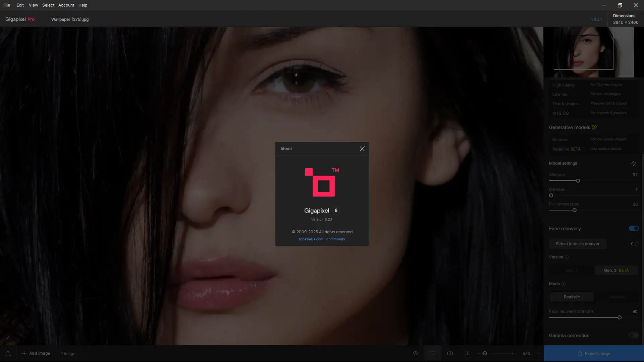Close the About dialog
This screenshot has width=644, height=362.
pos(362,149)
